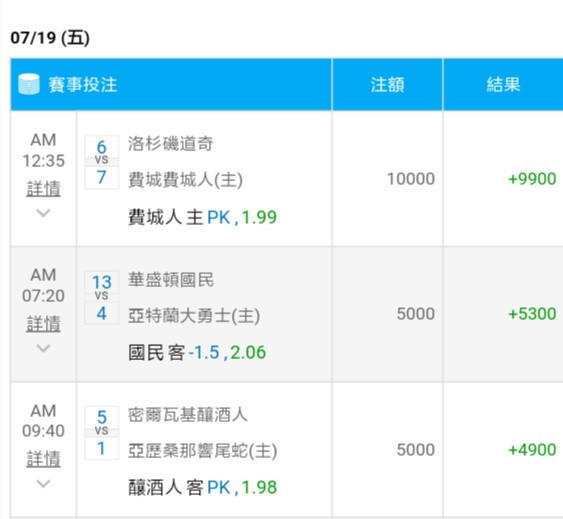Click the 07/19 (五) date heading
The height and width of the screenshot is (519, 563).
(x=50, y=38)
